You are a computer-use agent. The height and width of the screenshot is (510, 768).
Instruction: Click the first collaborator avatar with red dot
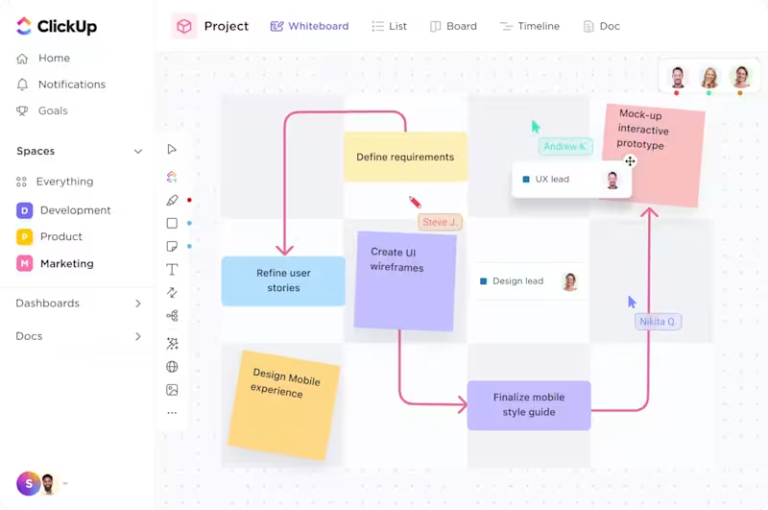point(677,77)
